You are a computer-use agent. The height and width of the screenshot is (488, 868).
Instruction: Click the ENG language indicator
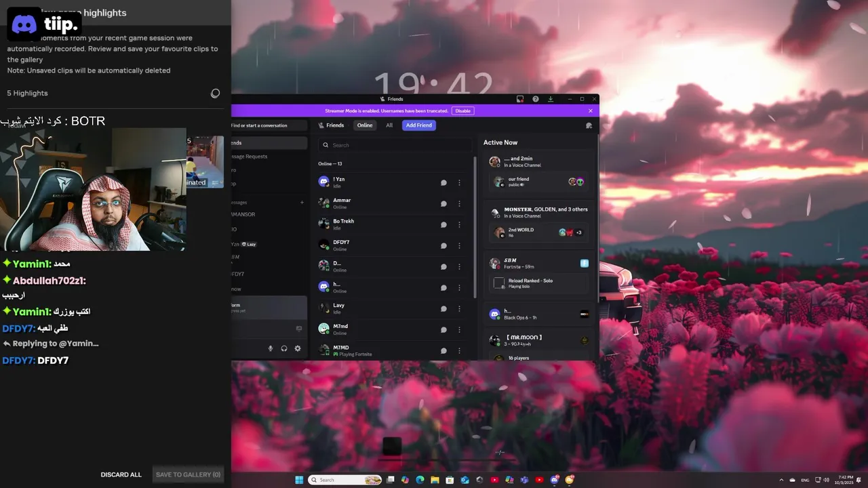[805, 480]
